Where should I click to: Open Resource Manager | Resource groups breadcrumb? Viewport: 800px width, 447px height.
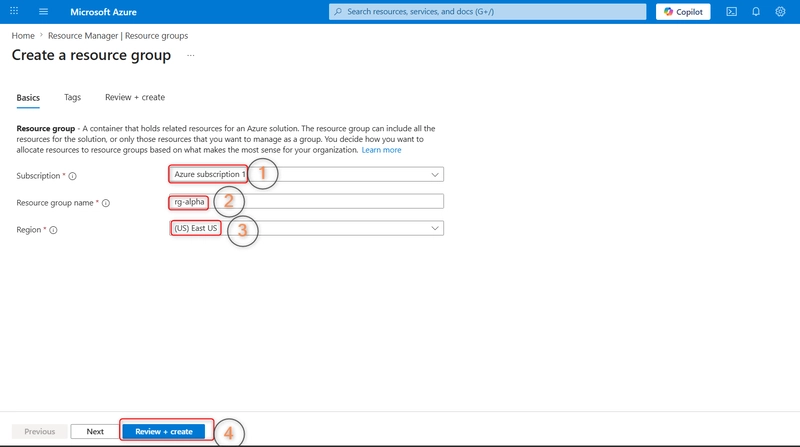tap(118, 36)
